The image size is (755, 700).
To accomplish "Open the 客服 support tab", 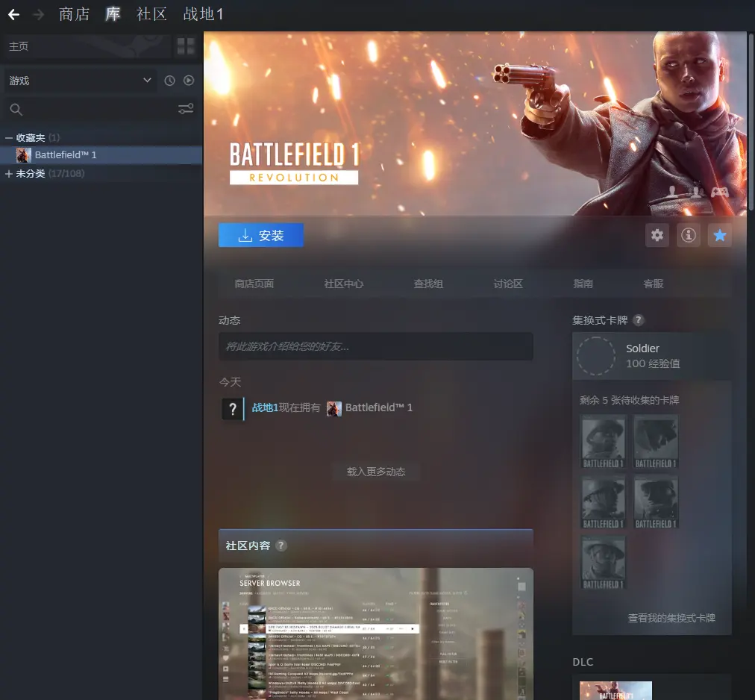I will 654,284.
